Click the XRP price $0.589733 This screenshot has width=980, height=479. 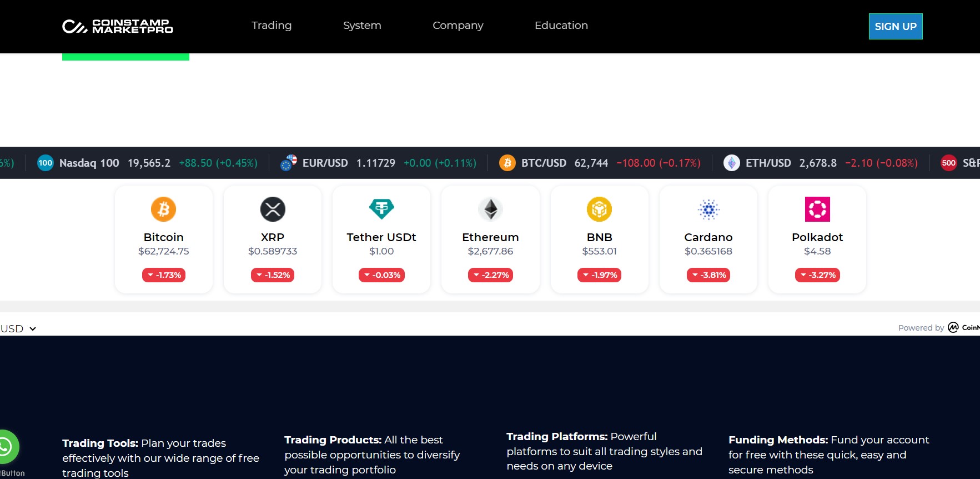[x=273, y=251]
